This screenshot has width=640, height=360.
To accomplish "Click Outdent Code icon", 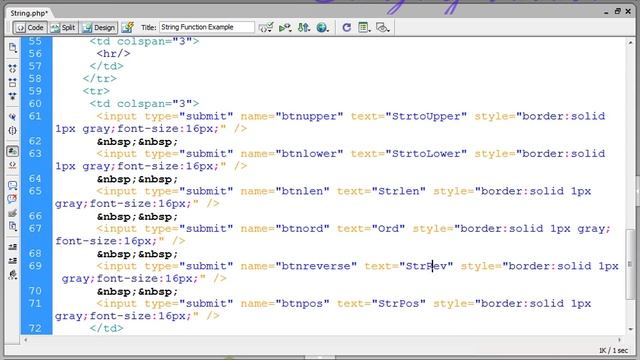I will tap(13, 260).
